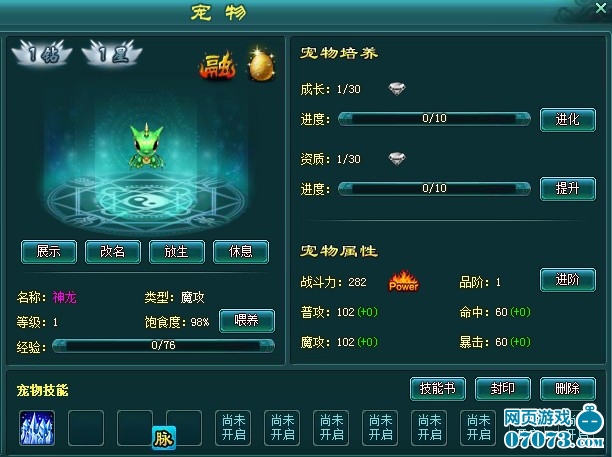The image size is (612, 457).
Task: Click the 进化 evolve button
Action: [568, 119]
